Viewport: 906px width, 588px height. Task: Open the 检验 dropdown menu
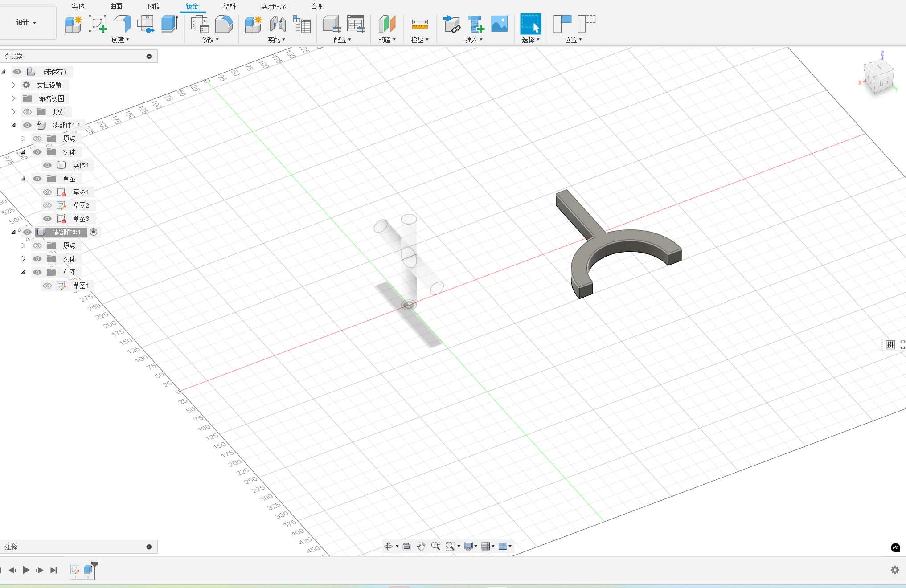[x=420, y=40]
